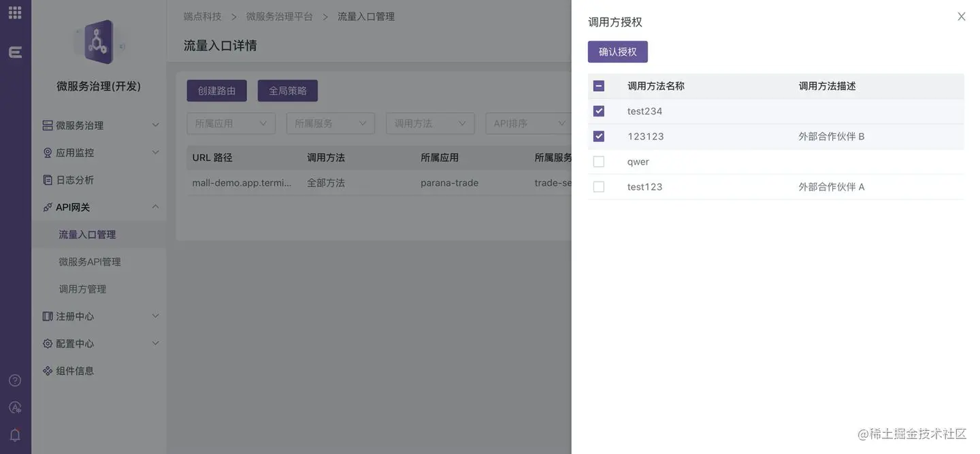The width and height of the screenshot is (980, 454).
Task: Click the 流量入口管理 breadcrumb
Action: [x=366, y=16]
